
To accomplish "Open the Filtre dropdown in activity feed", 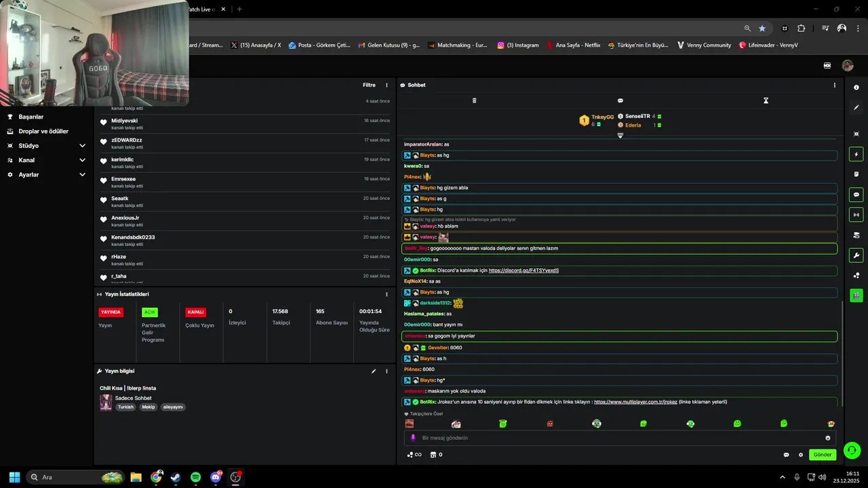I will [x=369, y=85].
